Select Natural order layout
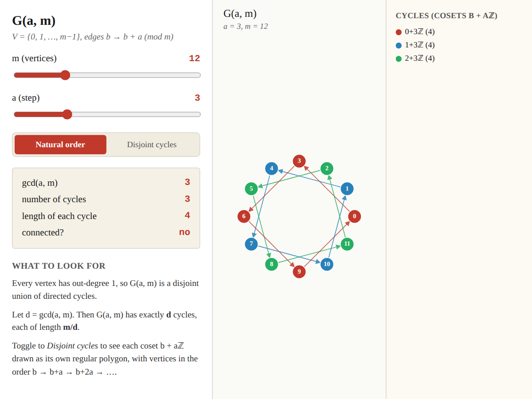 [x=60, y=145]
